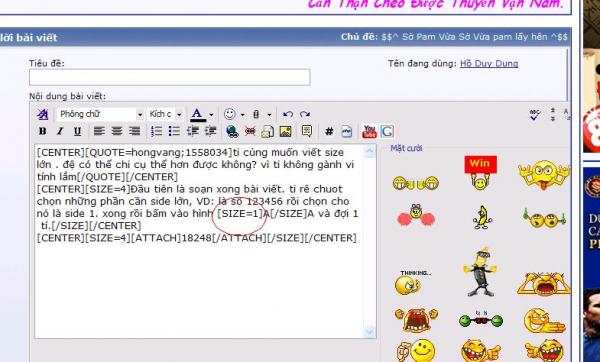Open the Hồ Duy Dung profile link

point(489,64)
